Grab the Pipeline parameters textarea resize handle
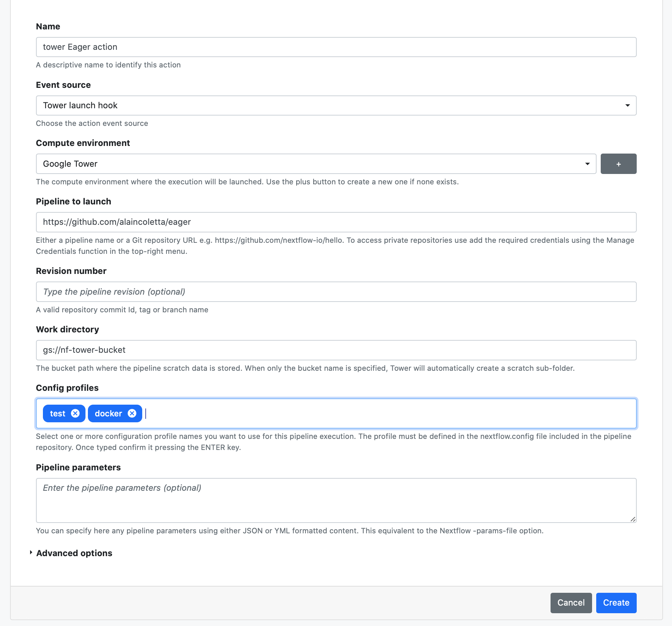 pyautogui.click(x=633, y=519)
